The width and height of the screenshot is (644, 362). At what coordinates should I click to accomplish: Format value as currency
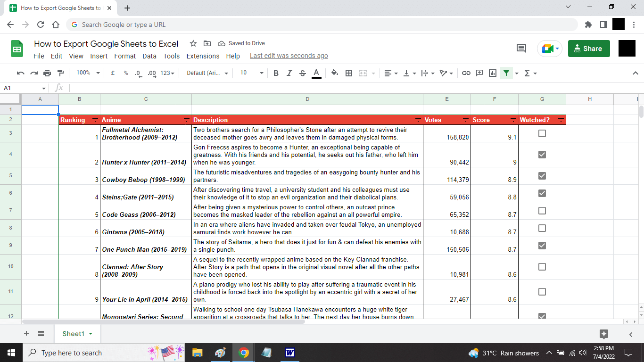click(113, 73)
